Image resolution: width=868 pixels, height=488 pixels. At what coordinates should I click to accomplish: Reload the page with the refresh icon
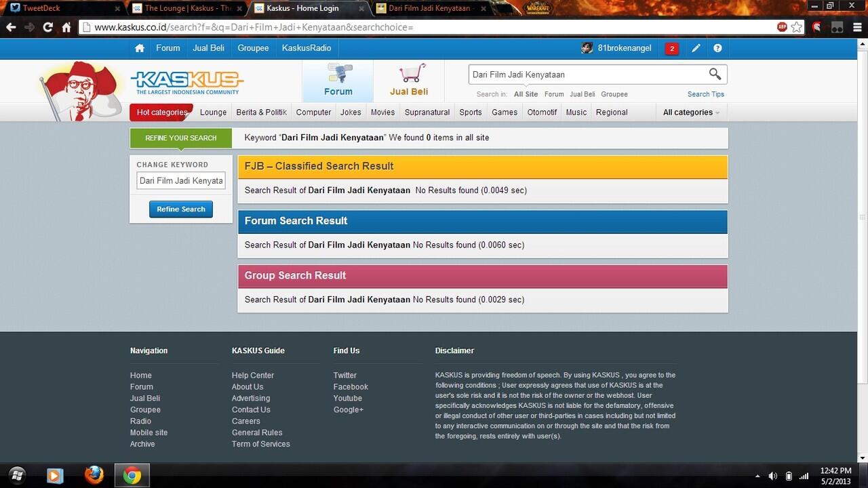click(47, 27)
